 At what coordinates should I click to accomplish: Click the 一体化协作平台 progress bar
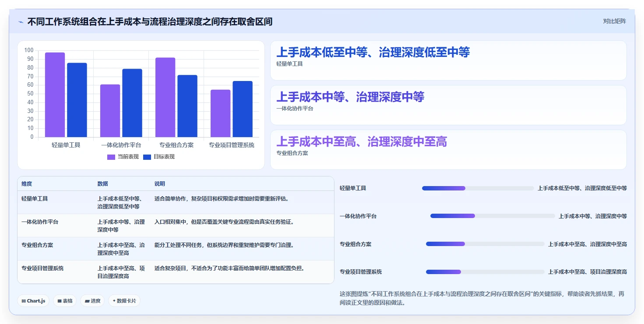pos(493,216)
